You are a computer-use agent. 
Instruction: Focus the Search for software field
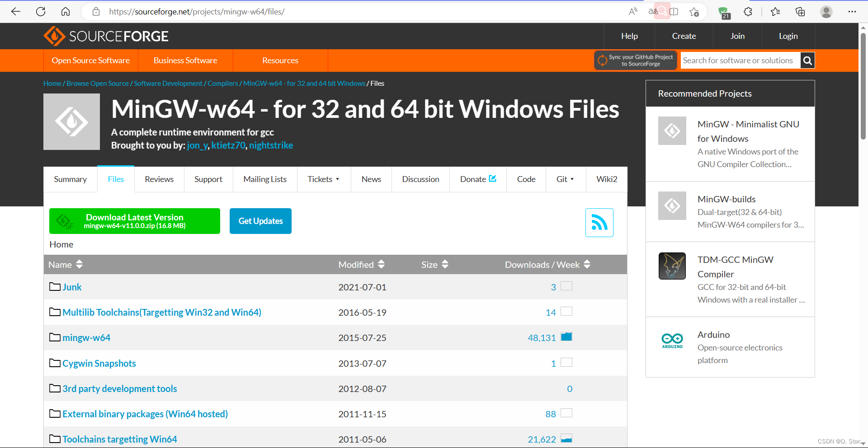[741, 61]
